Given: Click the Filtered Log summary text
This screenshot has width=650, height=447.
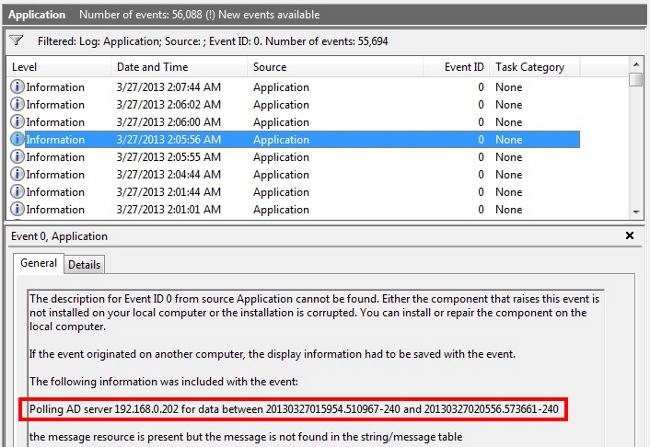Looking at the screenshot, I should 213,41.
